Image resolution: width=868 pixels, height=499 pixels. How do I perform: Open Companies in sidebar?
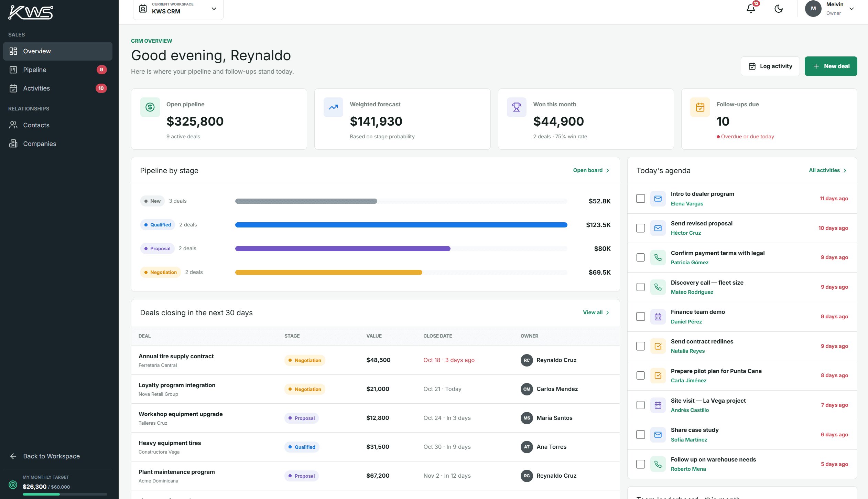click(58, 144)
